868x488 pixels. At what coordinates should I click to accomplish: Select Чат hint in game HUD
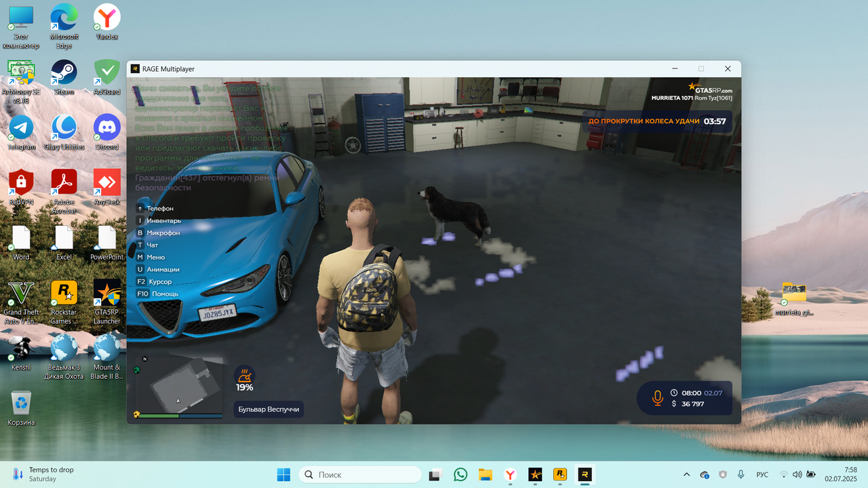pyautogui.click(x=147, y=245)
